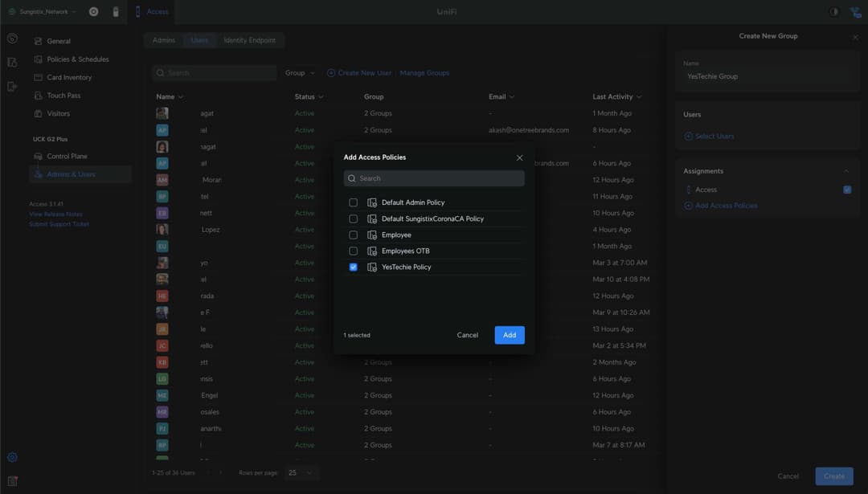Image resolution: width=868 pixels, height=494 pixels.
Task: Click the Employees OTB policy icon
Action: [372, 251]
